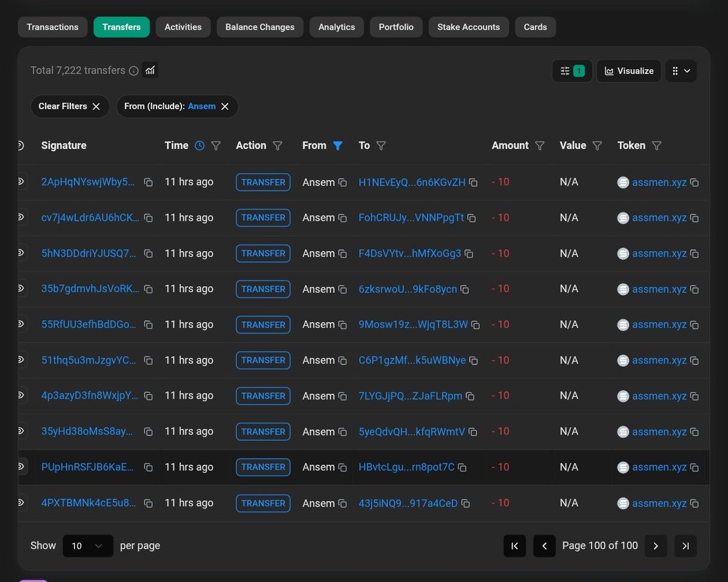728x582 pixels.
Task: Copy assmen.xyz token address in row 4PXTBMNk4cE5u8
Action: coord(694,504)
